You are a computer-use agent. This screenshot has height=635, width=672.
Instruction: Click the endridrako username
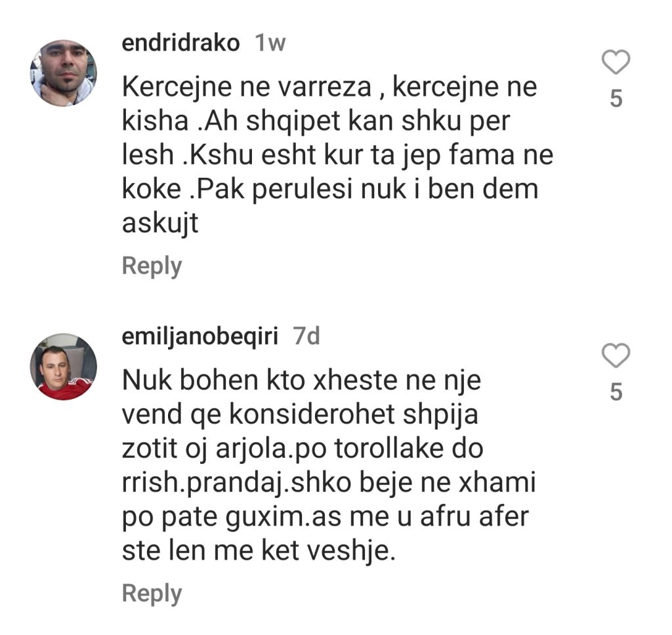(180, 43)
